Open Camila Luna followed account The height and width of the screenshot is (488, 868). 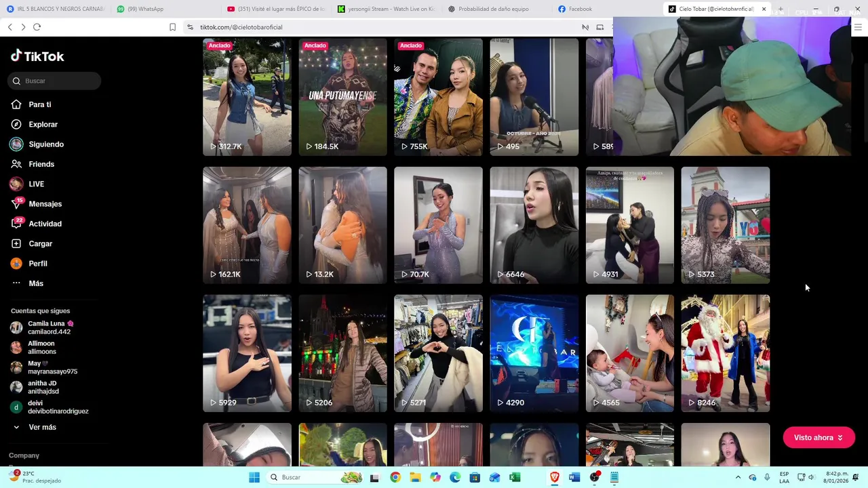pyautogui.click(x=42, y=327)
